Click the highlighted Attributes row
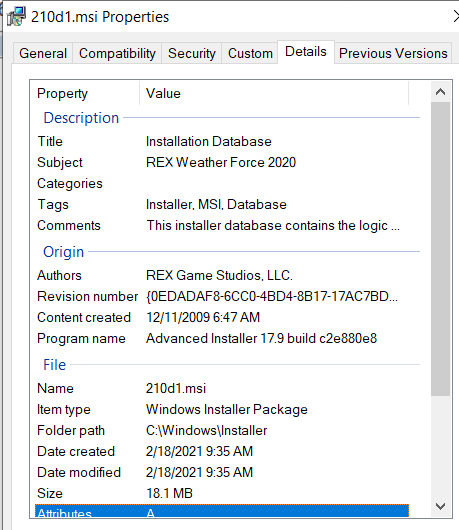Image resolution: width=459 pixels, height=530 pixels. [x=222, y=510]
